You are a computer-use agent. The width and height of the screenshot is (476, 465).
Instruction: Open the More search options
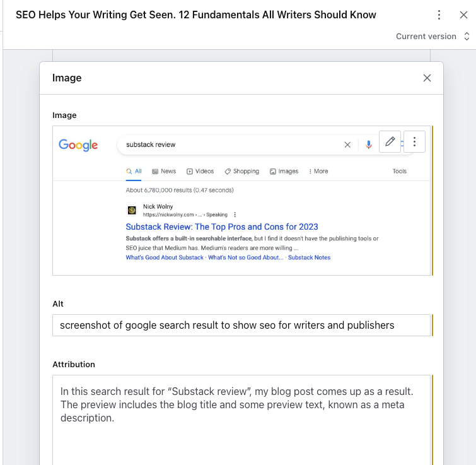318,172
